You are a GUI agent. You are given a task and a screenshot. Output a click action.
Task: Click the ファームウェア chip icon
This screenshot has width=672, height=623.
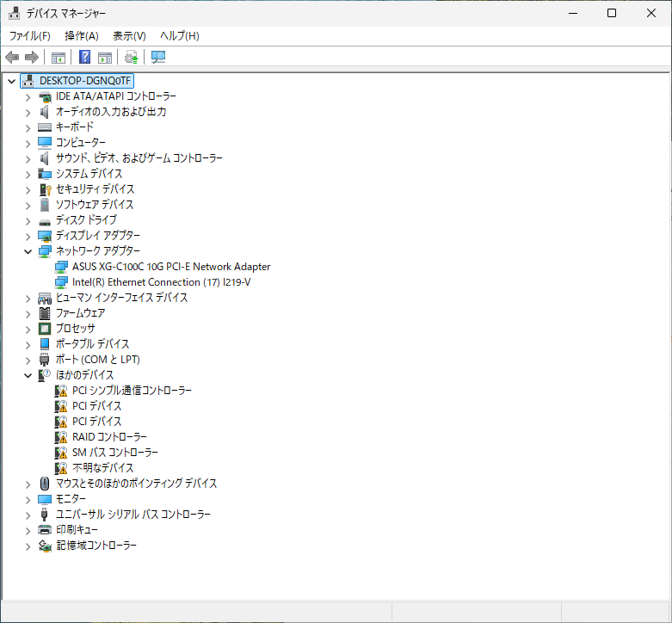click(x=45, y=313)
